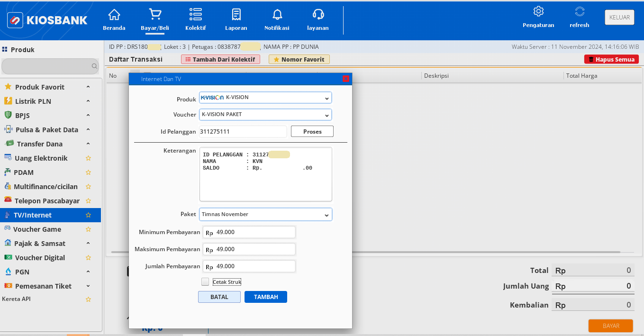Toggle favorite star for Telepon Pascabayar

88,201
